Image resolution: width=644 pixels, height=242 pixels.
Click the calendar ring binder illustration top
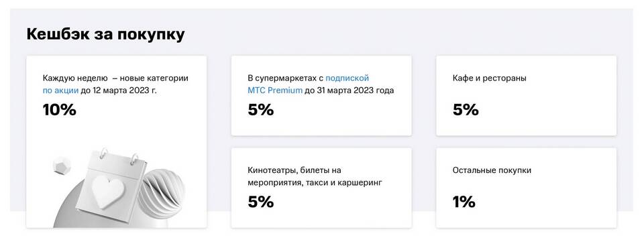(118, 157)
